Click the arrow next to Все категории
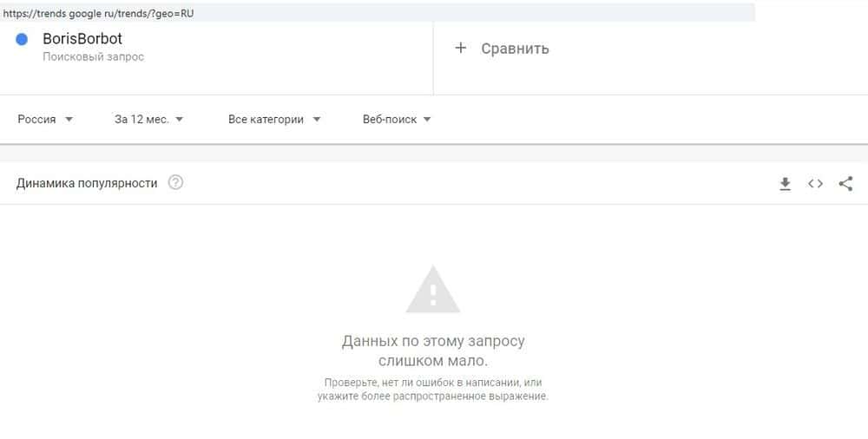Screen dimensions: 868x439 click(x=316, y=119)
